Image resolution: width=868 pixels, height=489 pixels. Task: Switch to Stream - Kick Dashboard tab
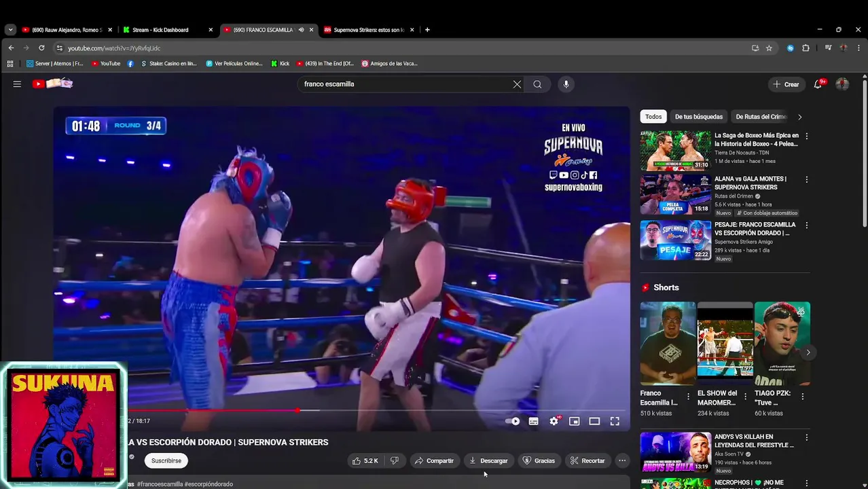168,30
